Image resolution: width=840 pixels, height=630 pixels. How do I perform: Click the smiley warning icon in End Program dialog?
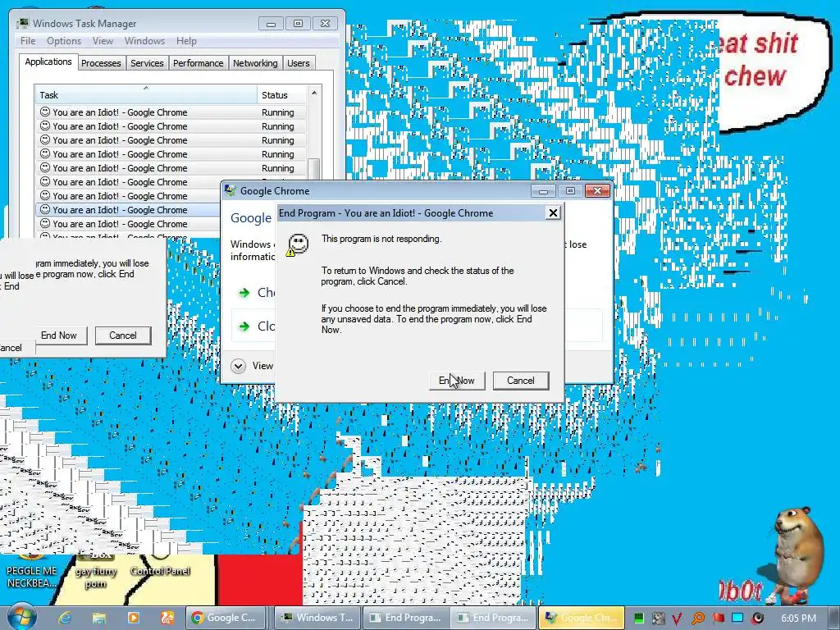point(298,245)
